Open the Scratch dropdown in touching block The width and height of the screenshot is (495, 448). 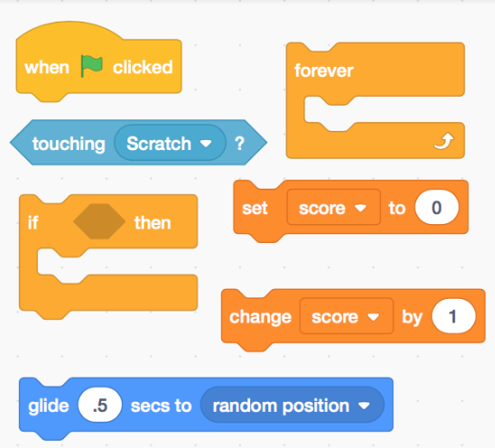170,144
